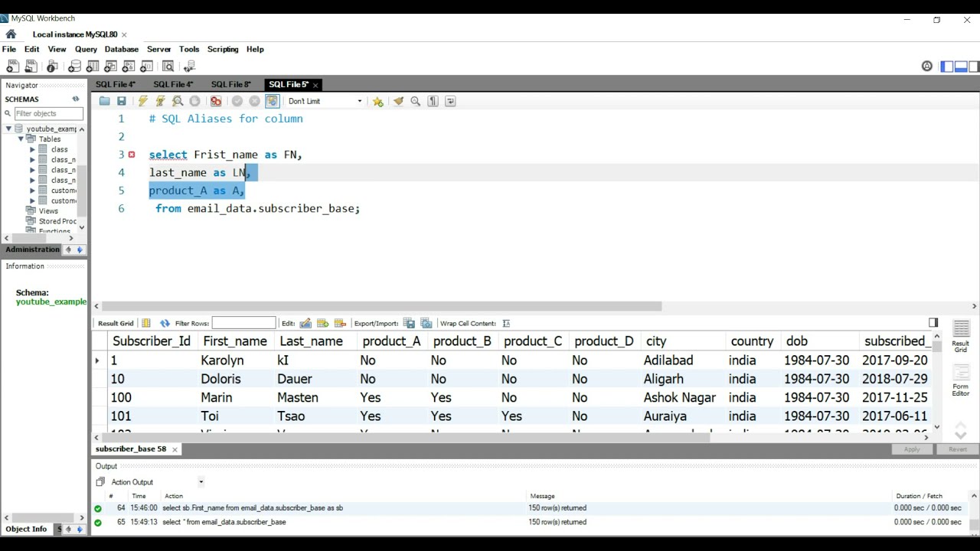Open Form Editor in result side panel
This screenshot has height=551, width=980.
click(961, 380)
